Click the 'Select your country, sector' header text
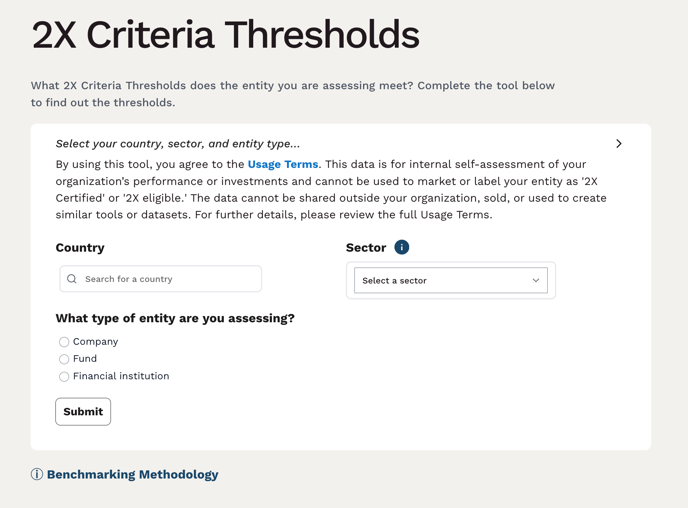The height and width of the screenshot is (508, 688). [x=178, y=144]
